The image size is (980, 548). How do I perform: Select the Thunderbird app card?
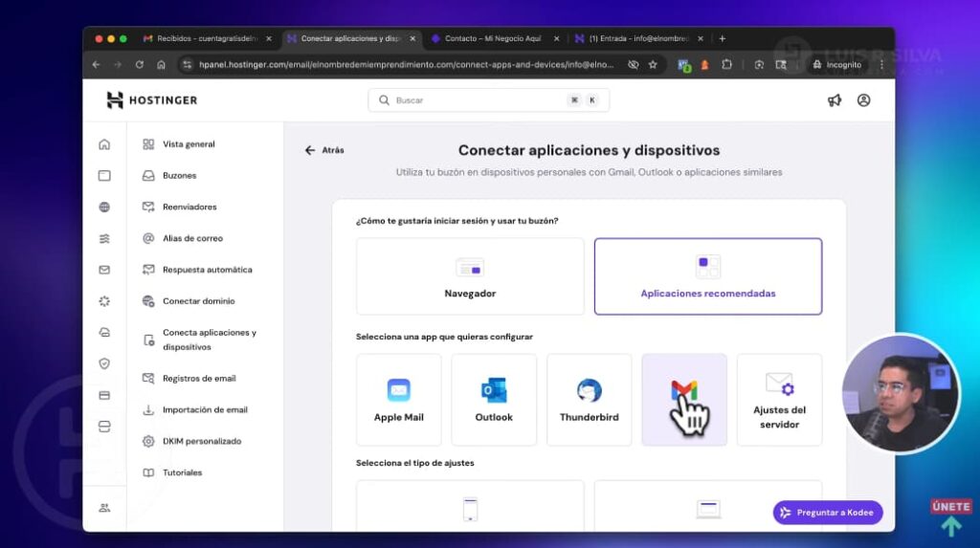[589, 400]
